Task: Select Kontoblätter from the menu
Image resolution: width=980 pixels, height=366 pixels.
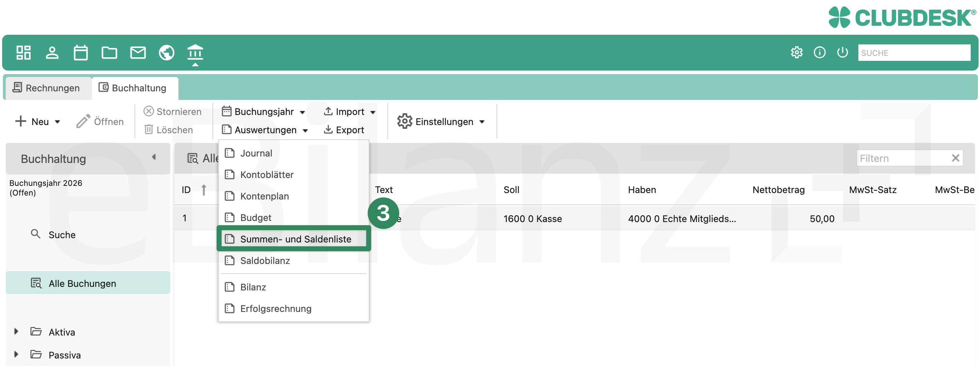Action: (x=294, y=174)
